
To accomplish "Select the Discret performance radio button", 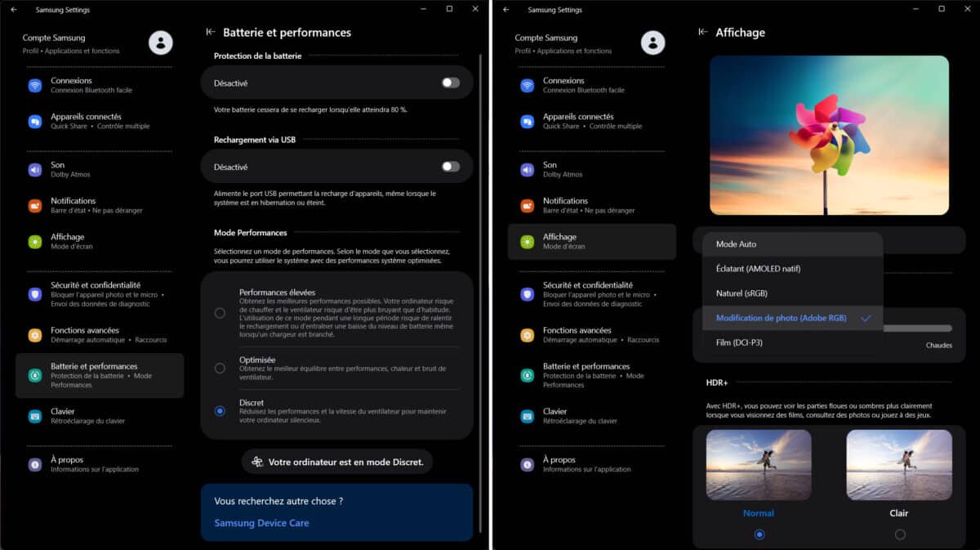I will [x=220, y=411].
